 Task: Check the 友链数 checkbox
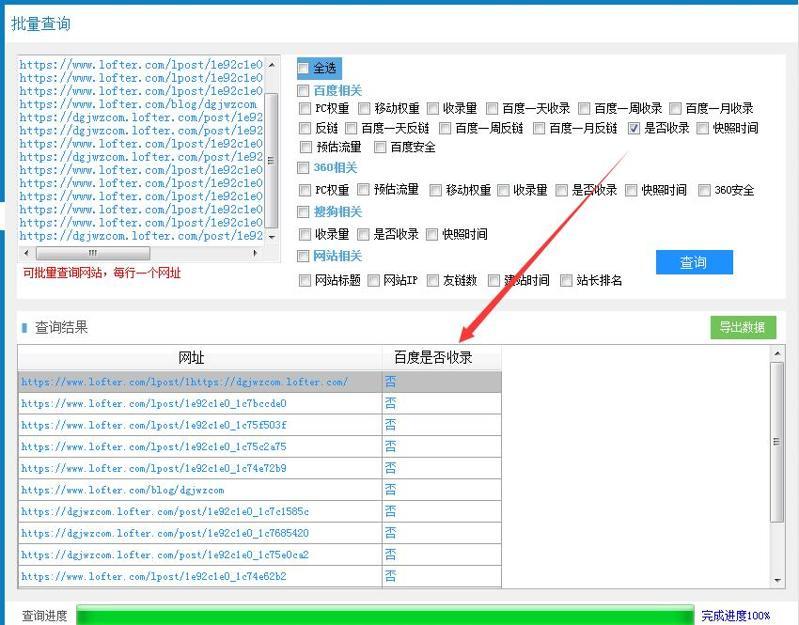coord(434,280)
